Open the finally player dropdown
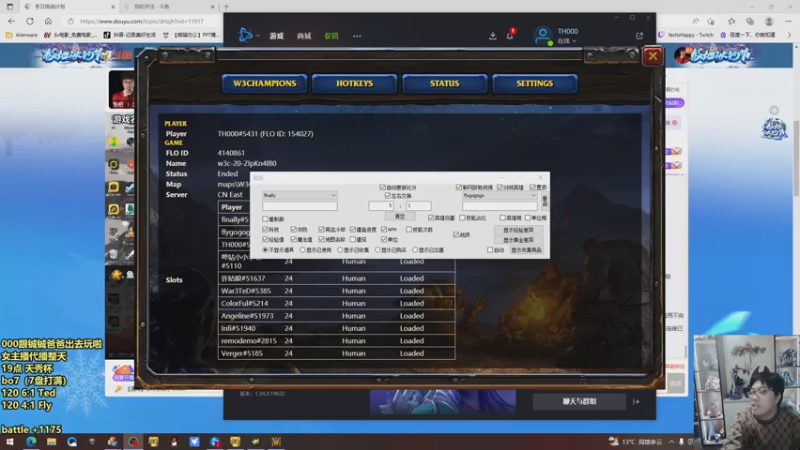 pos(299,195)
